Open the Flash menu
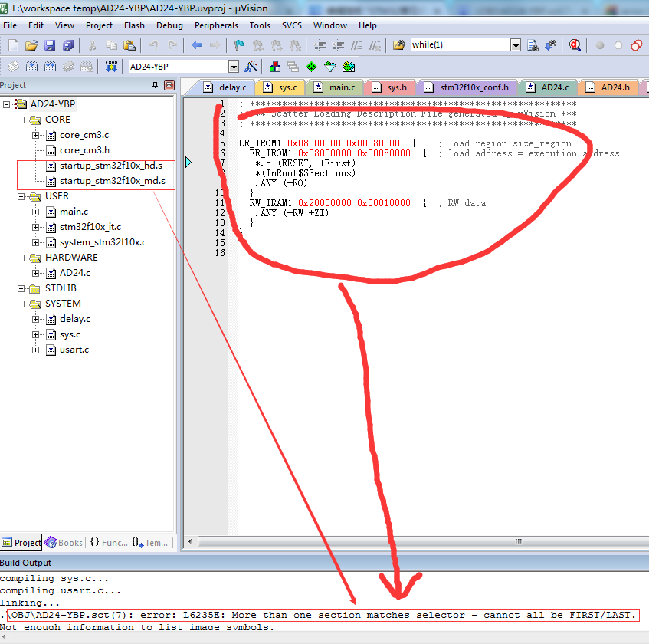Screen dimensions: 649x644 click(x=134, y=25)
